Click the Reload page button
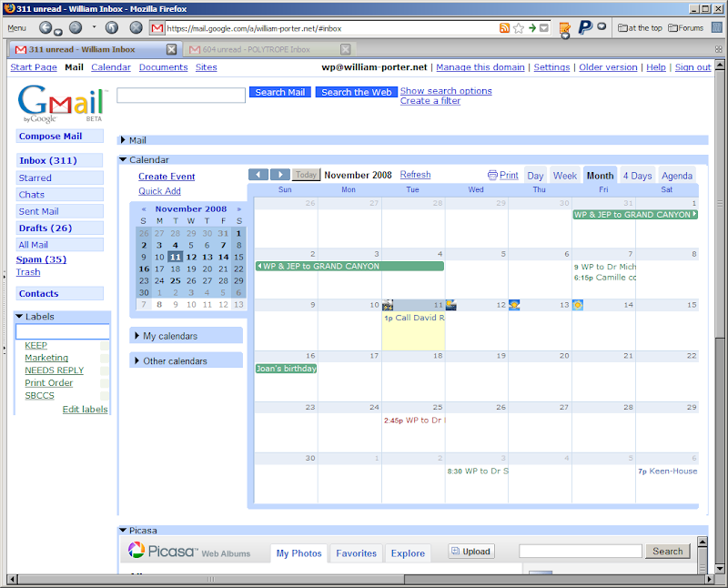 [111, 28]
